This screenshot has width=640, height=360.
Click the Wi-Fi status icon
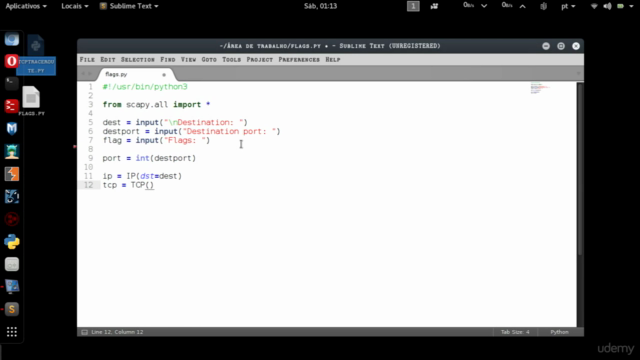pos(594,6)
